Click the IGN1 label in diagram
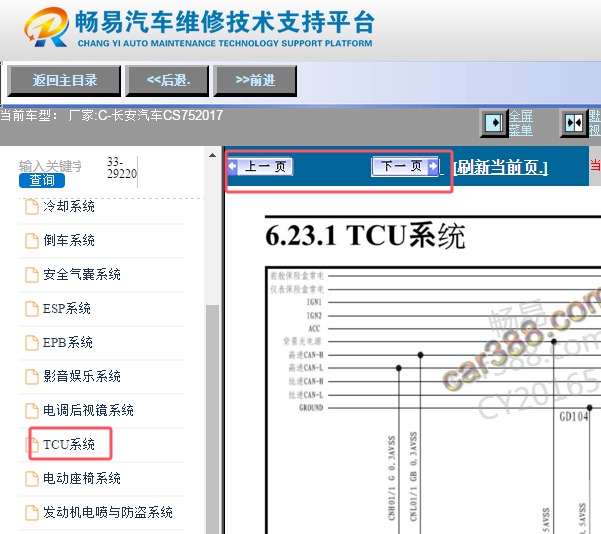The width and height of the screenshot is (601, 534). (314, 302)
